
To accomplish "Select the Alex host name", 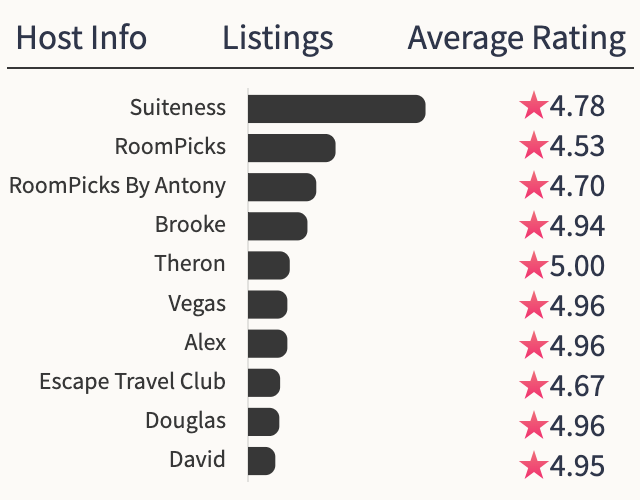I will (x=205, y=343).
